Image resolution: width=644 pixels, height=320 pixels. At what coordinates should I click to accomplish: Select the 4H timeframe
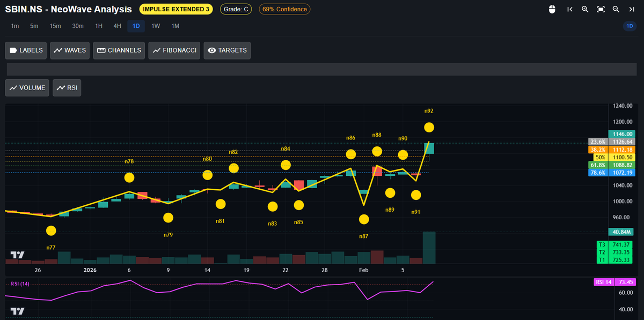pyautogui.click(x=117, y=26)
